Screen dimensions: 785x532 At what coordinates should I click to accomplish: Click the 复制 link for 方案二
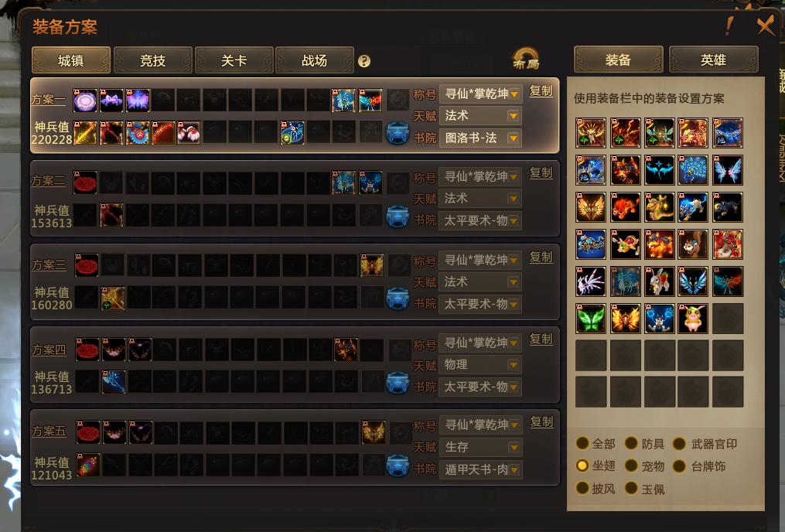541,173
